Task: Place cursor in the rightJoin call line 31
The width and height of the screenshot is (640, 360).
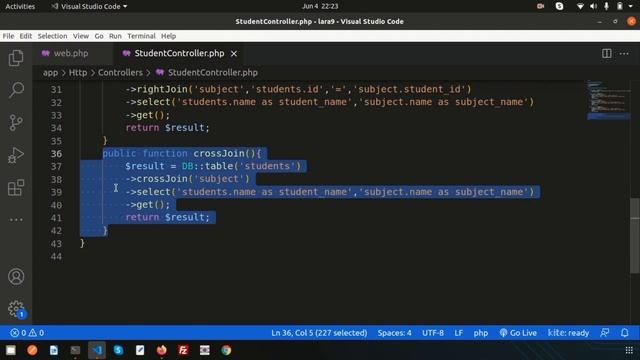Action: (298, 89)
